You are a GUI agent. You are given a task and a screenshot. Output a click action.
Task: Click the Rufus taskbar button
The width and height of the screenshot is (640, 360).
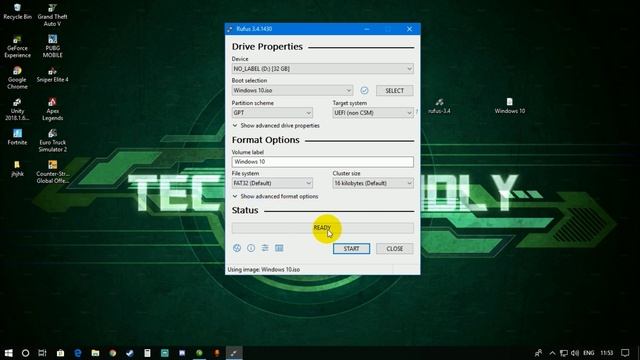234,353
